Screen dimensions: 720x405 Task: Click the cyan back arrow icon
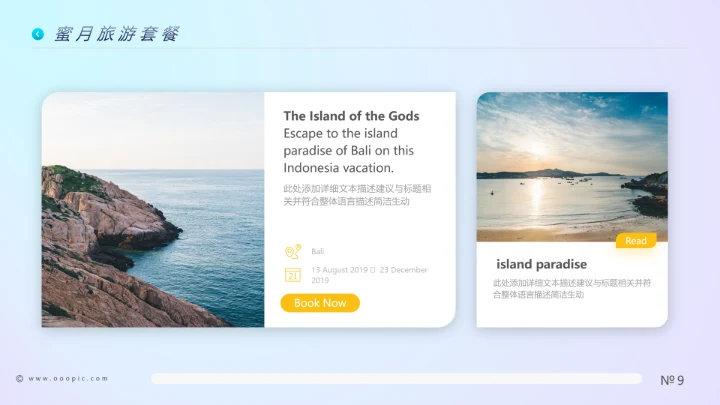38,34
